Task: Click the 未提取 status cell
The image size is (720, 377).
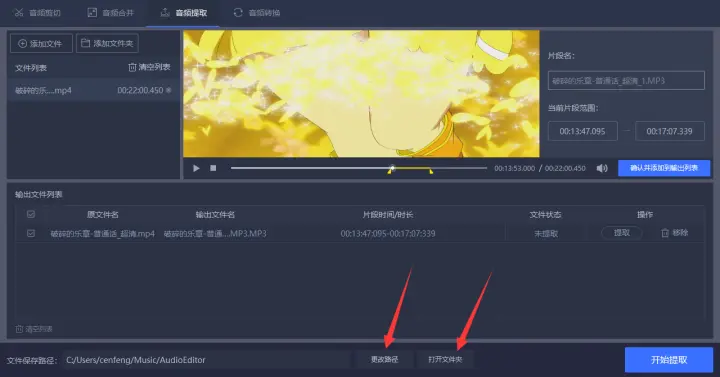Action: (x=546, y=234)
